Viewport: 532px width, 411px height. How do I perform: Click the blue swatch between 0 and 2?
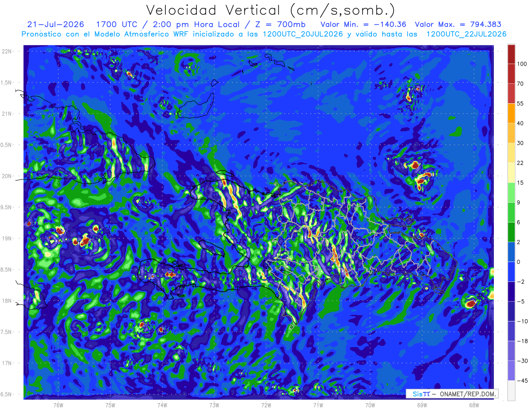coord(511,252)
